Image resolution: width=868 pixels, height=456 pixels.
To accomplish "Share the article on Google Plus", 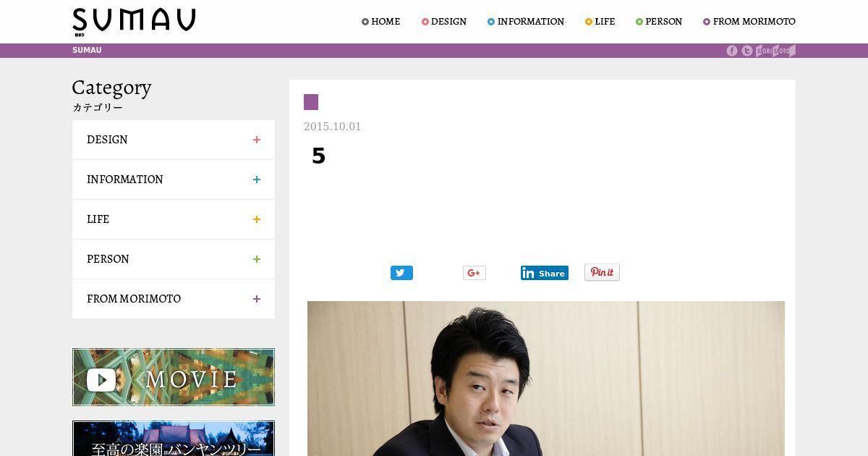I will (x=475, y=273).
